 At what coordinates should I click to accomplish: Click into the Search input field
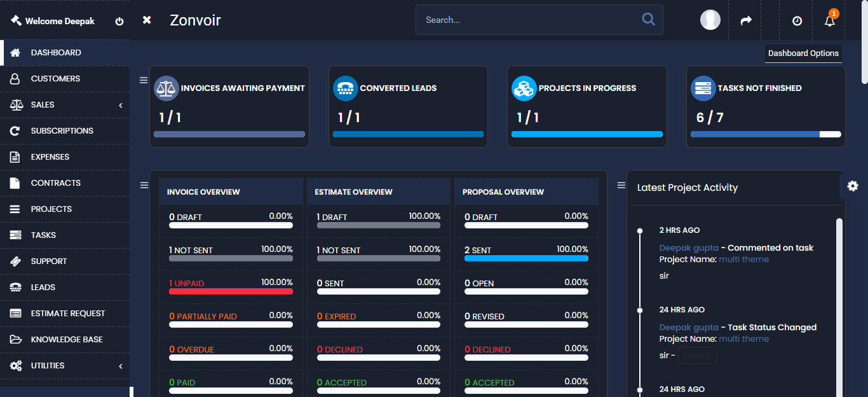(527, 20)
